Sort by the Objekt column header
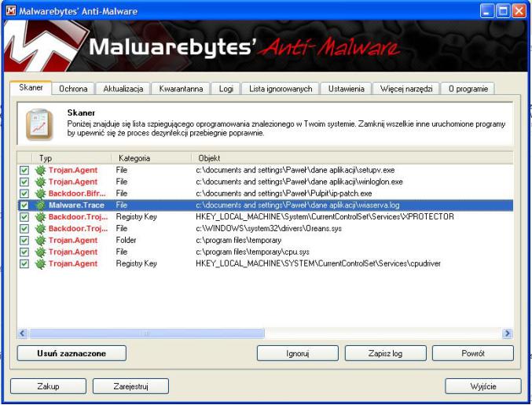The width and height of the screenshot is (532, 405). coord(352,158)
